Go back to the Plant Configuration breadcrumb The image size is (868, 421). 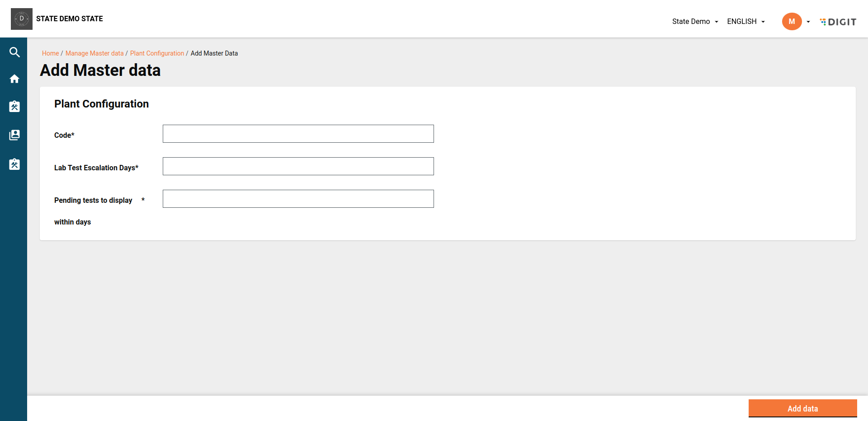tap(157, 53)
